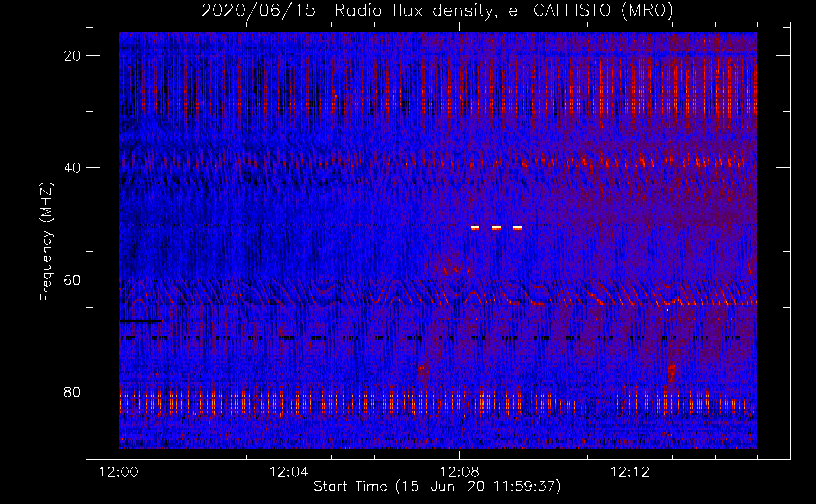
Task: Click the first white burst marker near 50 MHz
Action: click(475, 228)
